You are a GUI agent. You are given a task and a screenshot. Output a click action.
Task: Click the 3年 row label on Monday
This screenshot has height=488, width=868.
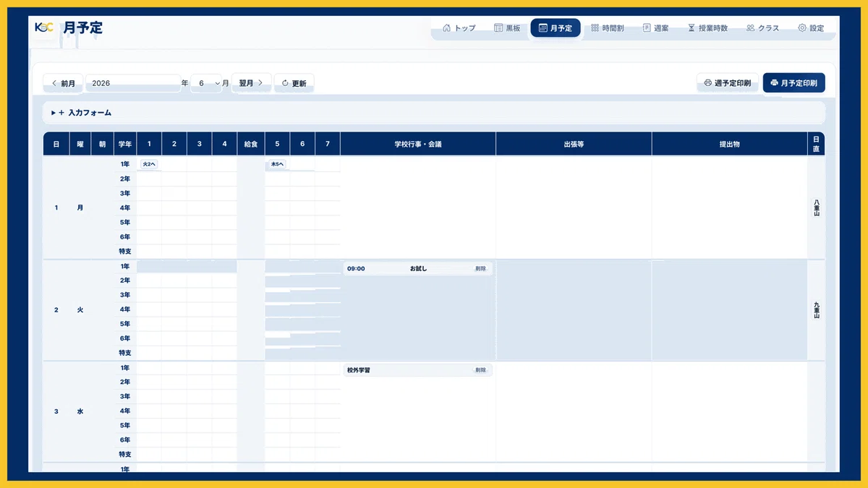(x=125, y=193)
